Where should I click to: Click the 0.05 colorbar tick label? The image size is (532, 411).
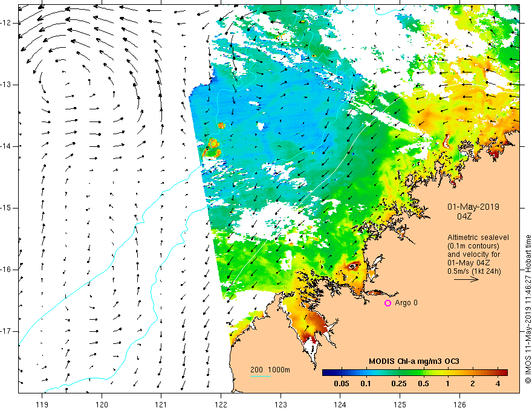(x=342, y=384)
